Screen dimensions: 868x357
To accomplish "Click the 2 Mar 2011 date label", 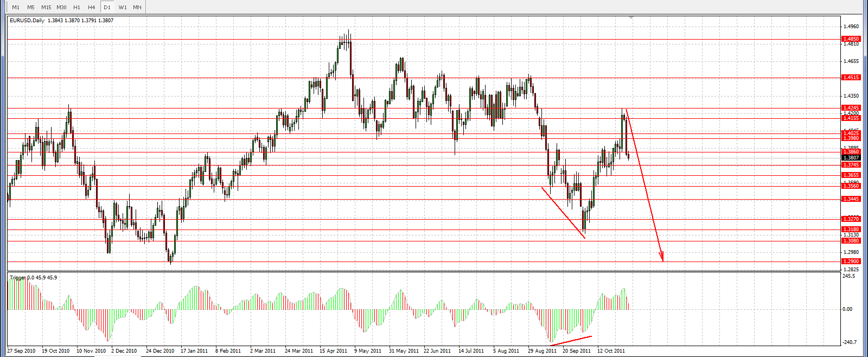I will 263,351.
